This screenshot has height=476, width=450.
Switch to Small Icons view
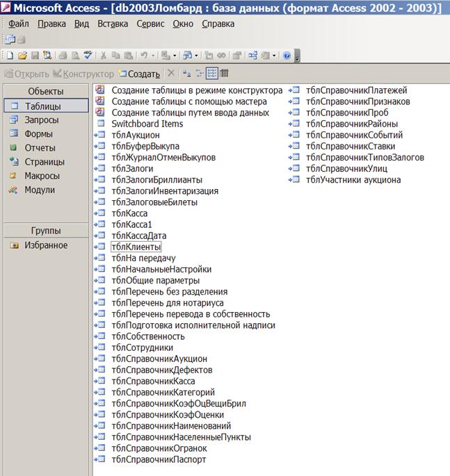pyautogui.click(x=200, y=73)
